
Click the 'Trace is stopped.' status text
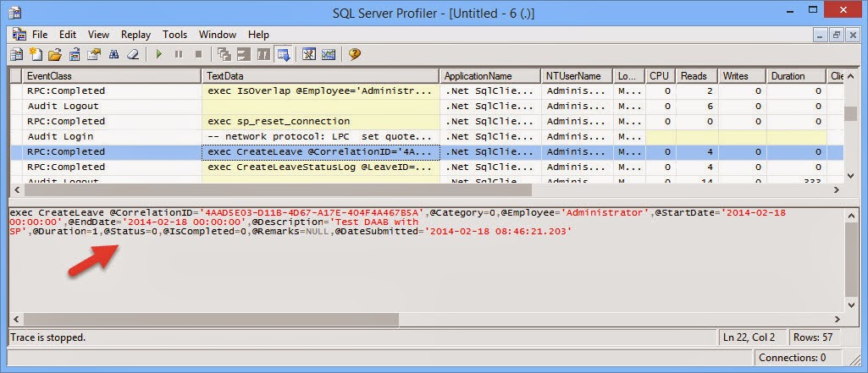(x=48, y=337)
